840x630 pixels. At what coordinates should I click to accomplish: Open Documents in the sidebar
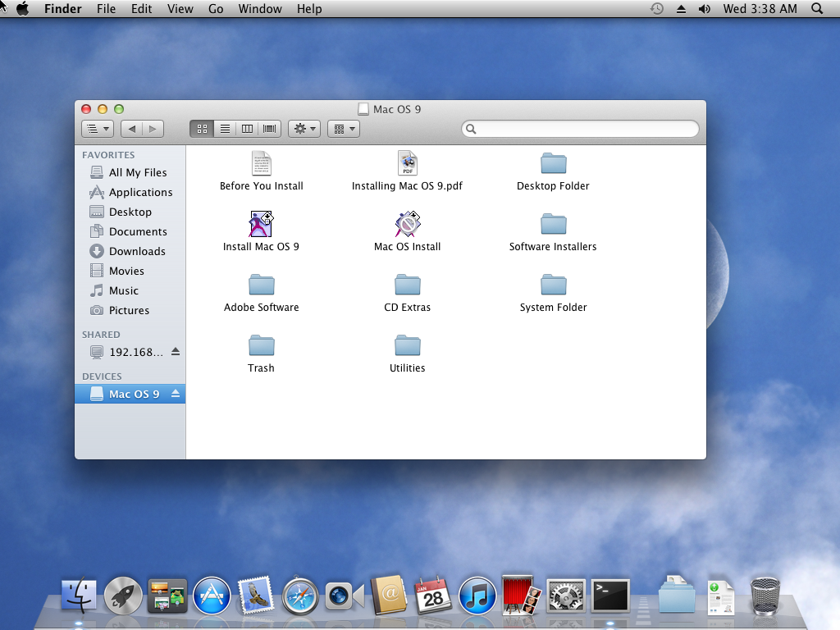[130, 231]
